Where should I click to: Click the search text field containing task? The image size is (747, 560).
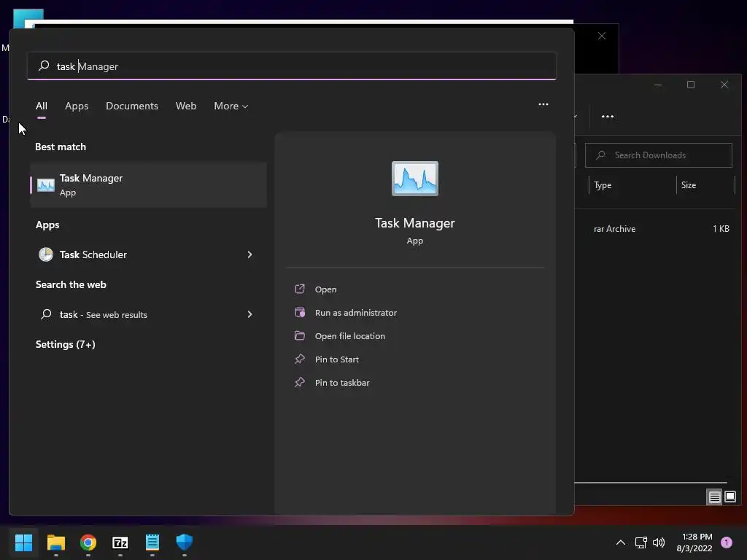292,66
